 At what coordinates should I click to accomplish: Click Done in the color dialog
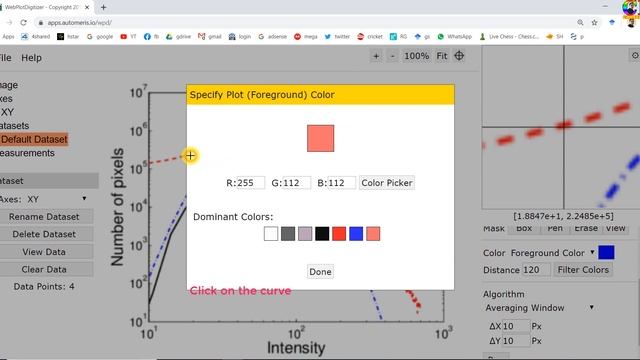point(320,272)
